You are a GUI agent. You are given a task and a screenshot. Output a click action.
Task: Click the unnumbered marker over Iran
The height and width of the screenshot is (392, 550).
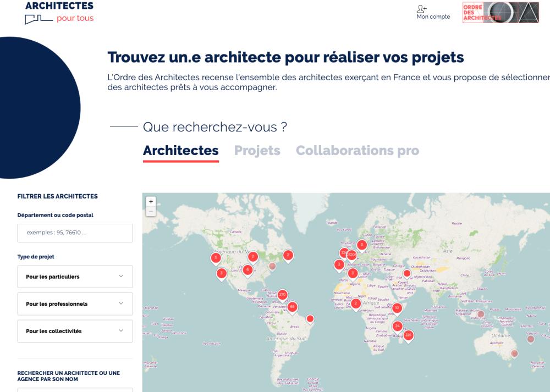(407, 274)
